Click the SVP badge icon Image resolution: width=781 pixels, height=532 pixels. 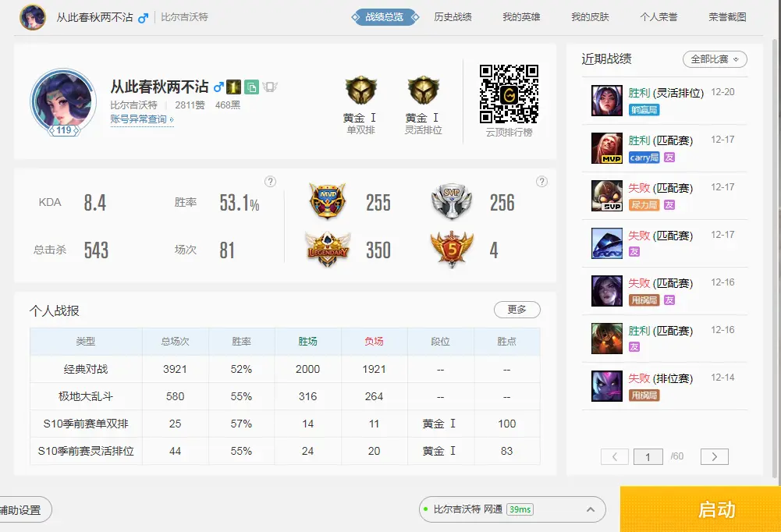pyautogui.click(x=451, y=201)
